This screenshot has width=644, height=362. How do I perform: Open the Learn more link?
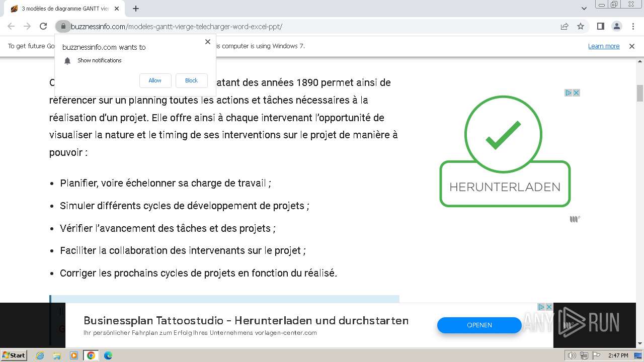click(x=604, y=46)
